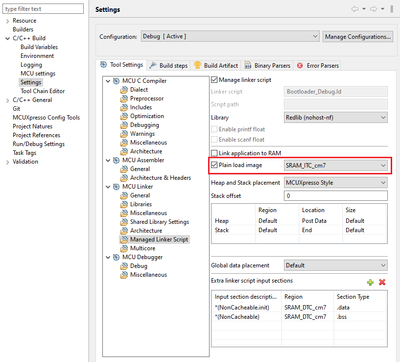Image resolution: width=400 pixels, height=362 pixels.
Task: Collapse the MCU Linker tree node
Action: pyautogui.click(x=108, y=187)
